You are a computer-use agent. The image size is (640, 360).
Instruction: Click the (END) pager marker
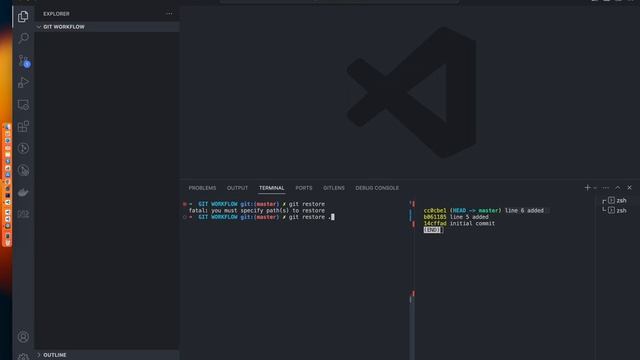[433, 230]
